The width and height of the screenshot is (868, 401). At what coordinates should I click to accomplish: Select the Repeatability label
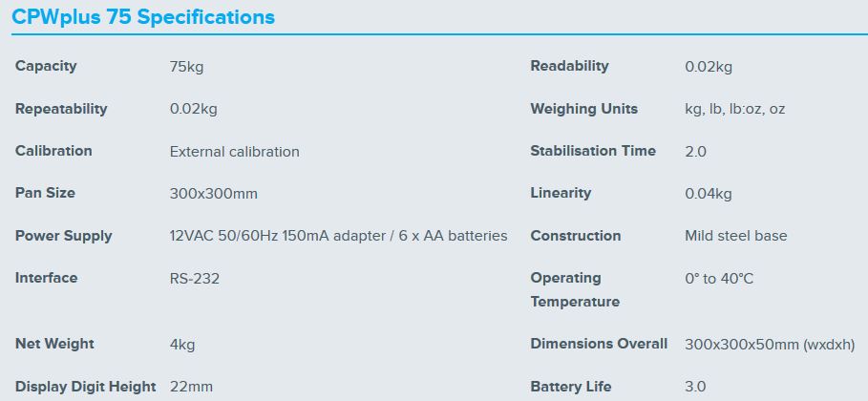coord(61,109)
